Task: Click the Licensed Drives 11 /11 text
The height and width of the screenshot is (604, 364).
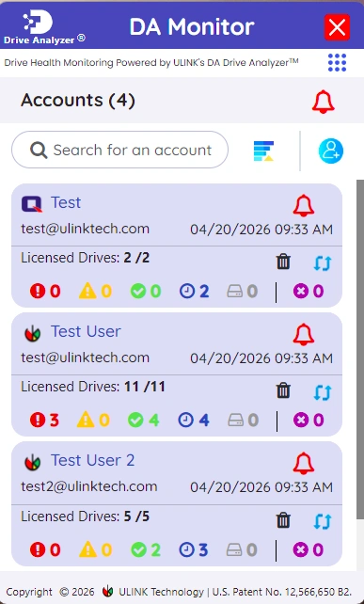Action: [x=93, y=387]
